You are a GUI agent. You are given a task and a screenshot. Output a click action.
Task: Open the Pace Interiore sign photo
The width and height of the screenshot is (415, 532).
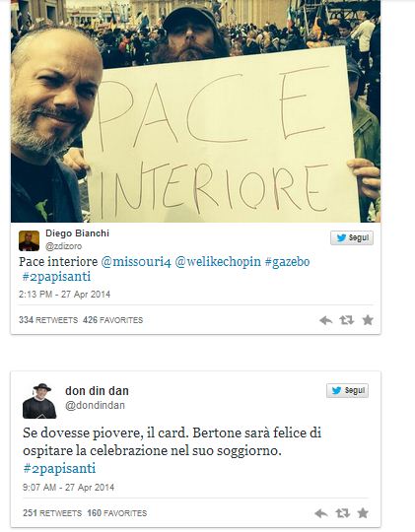coord(195,111)
